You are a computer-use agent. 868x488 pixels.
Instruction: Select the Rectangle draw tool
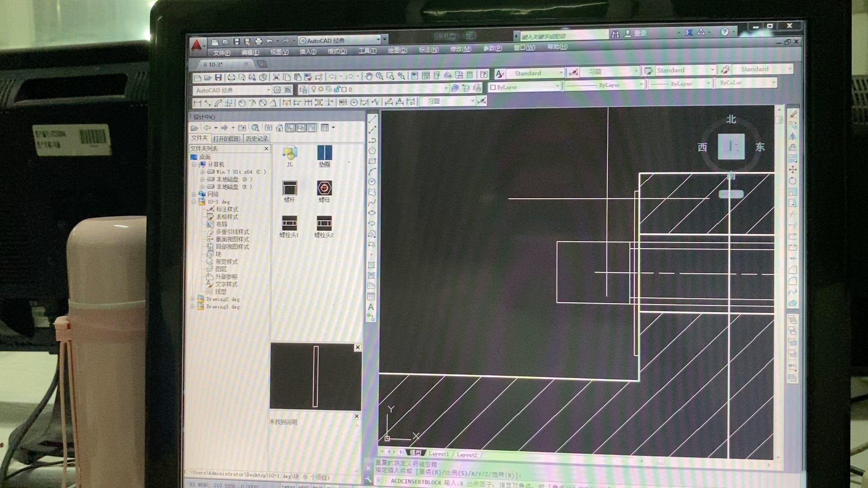pos(372,161)
